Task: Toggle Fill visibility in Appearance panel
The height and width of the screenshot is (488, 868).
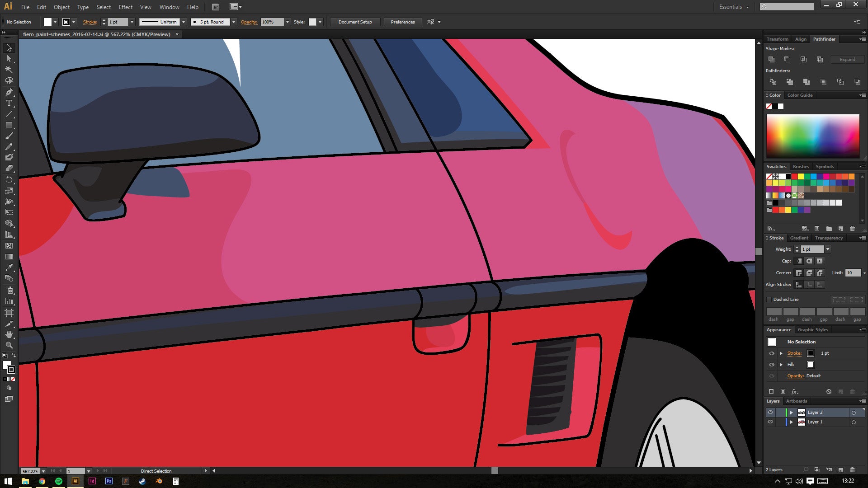Action: tap(772, 365)
